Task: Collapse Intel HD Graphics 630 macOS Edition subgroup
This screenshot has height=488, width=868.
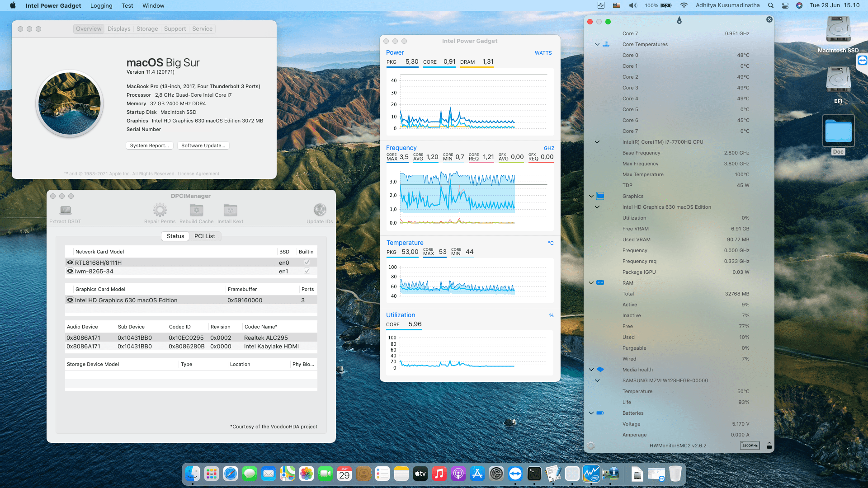Action: tap(597, 207)
